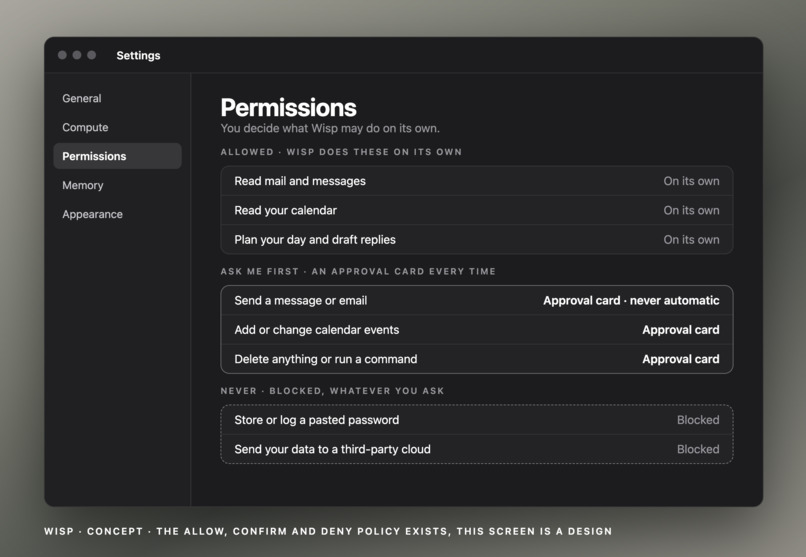Click the 'Send a message or email' label
The width and height of the screenshot is (806, 557).
(x=301, y=301)
